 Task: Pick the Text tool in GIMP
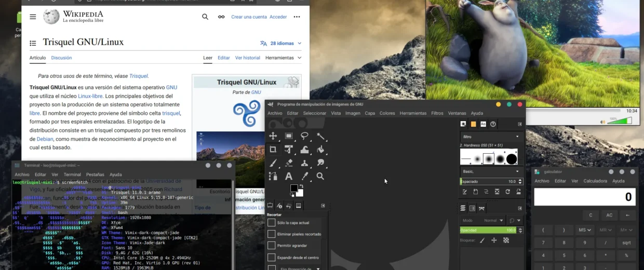point(289,176)
